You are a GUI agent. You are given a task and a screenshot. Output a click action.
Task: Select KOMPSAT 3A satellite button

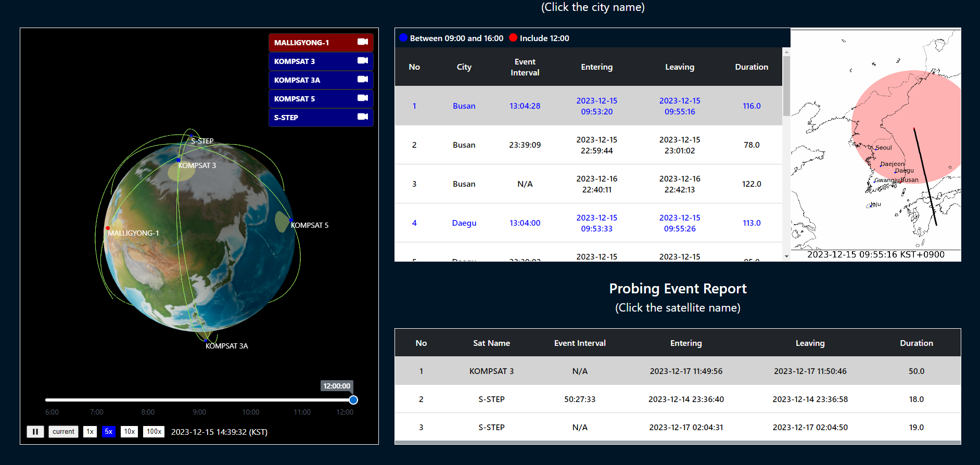point(321,80)
